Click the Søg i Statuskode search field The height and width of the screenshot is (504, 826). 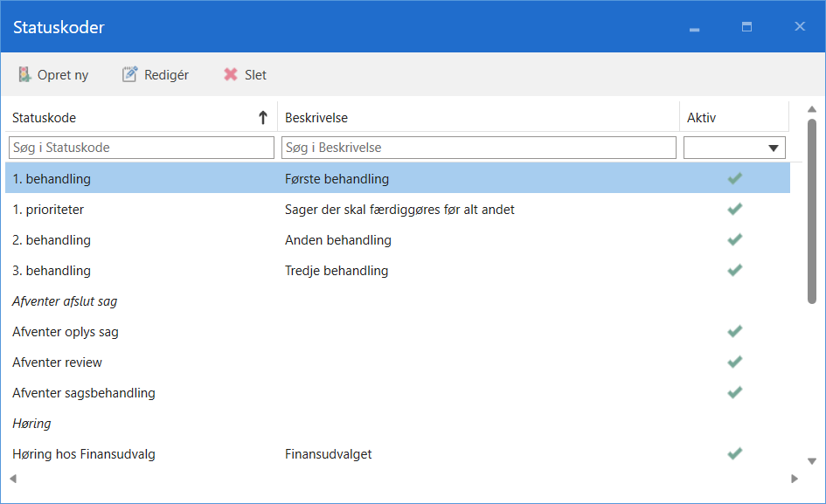[x=142, y=148]
